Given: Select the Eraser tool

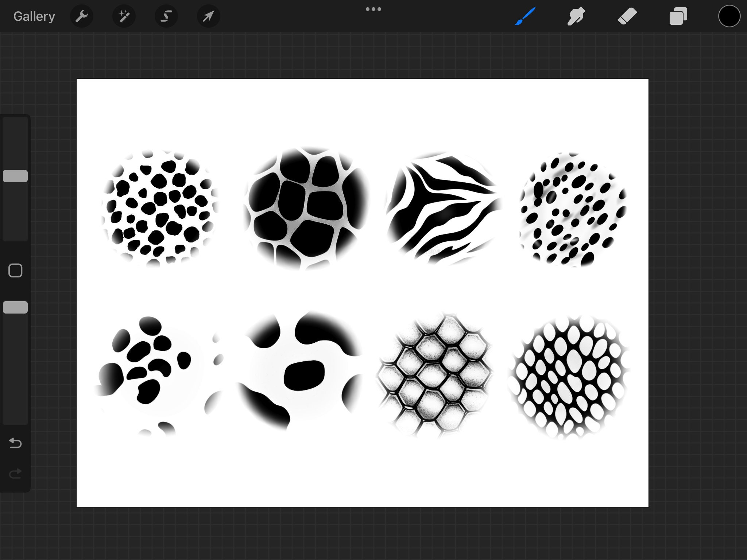Looking at the screenshot, I should click(x=627, y=16).
